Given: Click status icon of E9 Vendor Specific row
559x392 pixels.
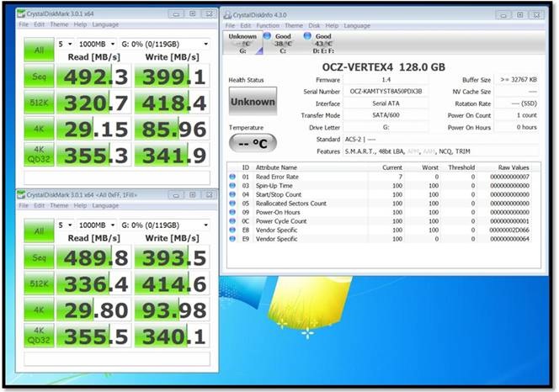Looking at the screenshot, I should point(232,239).
